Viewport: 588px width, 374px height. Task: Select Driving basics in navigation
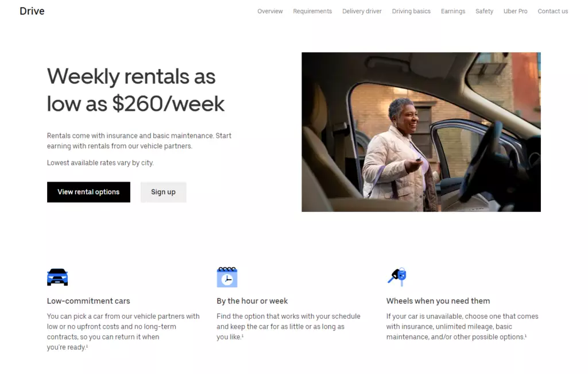click(411, 11)
